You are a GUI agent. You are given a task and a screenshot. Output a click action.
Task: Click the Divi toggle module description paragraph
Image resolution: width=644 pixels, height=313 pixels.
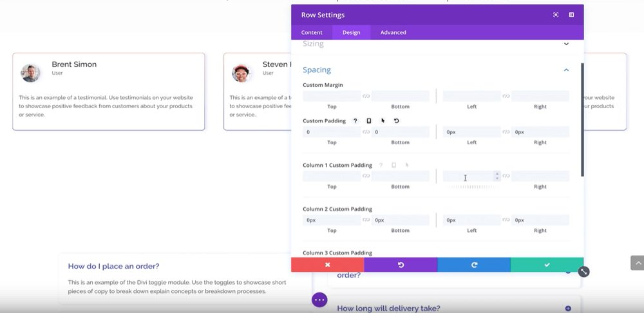click(177, 287)
